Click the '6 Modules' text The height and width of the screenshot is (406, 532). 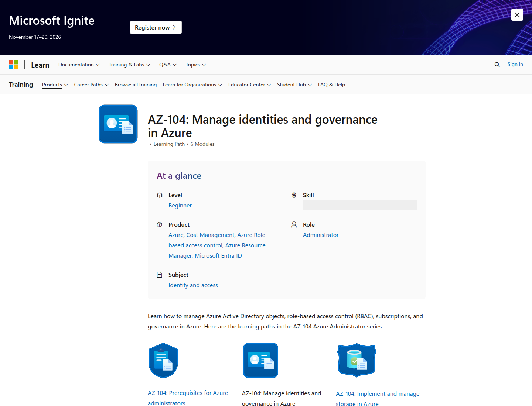[202, 144]
